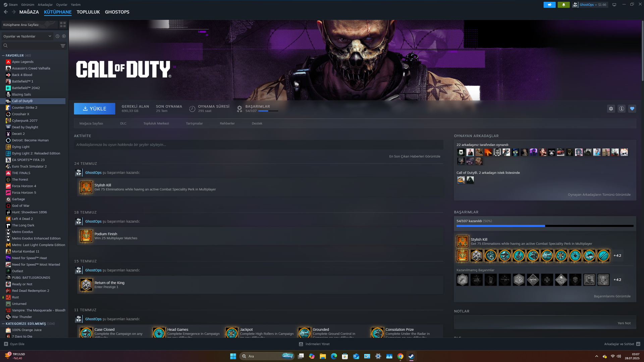
Task: Navigate back with the left arrow
Action: tap(6, 12)
